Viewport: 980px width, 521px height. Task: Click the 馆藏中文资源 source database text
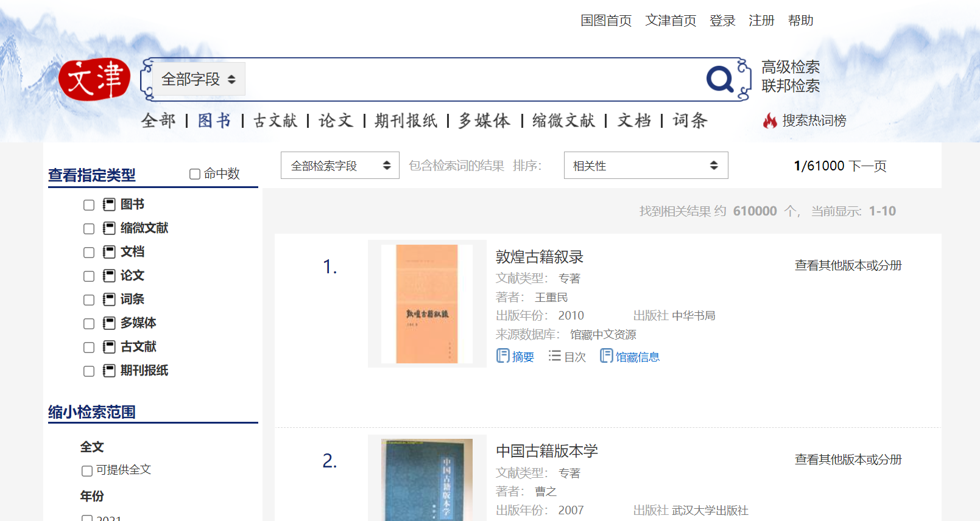603,335
